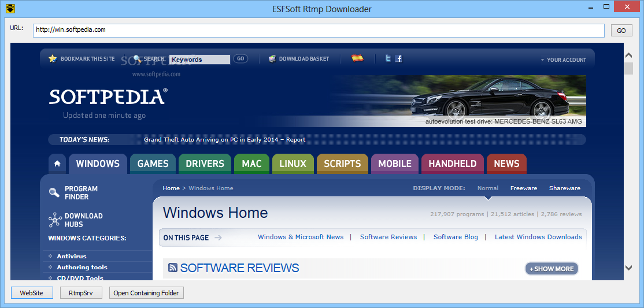Open the Windows tab
Screen dimensions: 644x308
98,164
